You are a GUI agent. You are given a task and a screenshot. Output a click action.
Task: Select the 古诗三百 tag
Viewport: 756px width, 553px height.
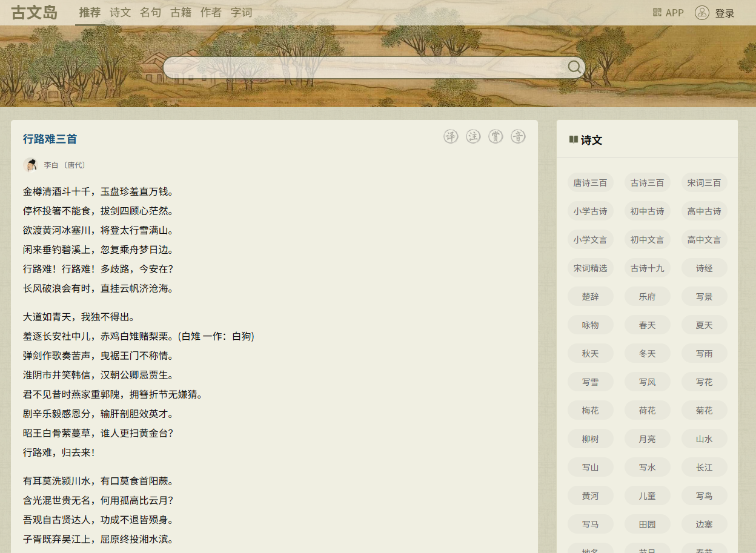point(648,183)
